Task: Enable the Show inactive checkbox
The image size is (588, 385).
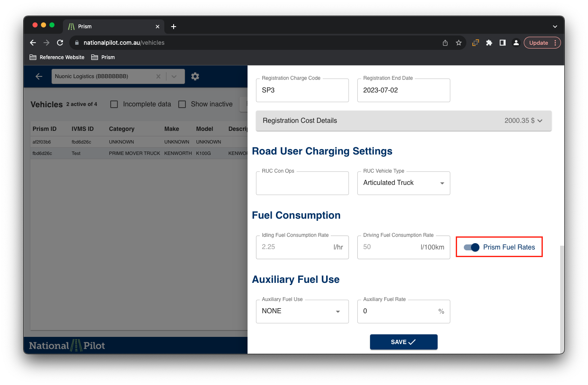Action: 182,104
